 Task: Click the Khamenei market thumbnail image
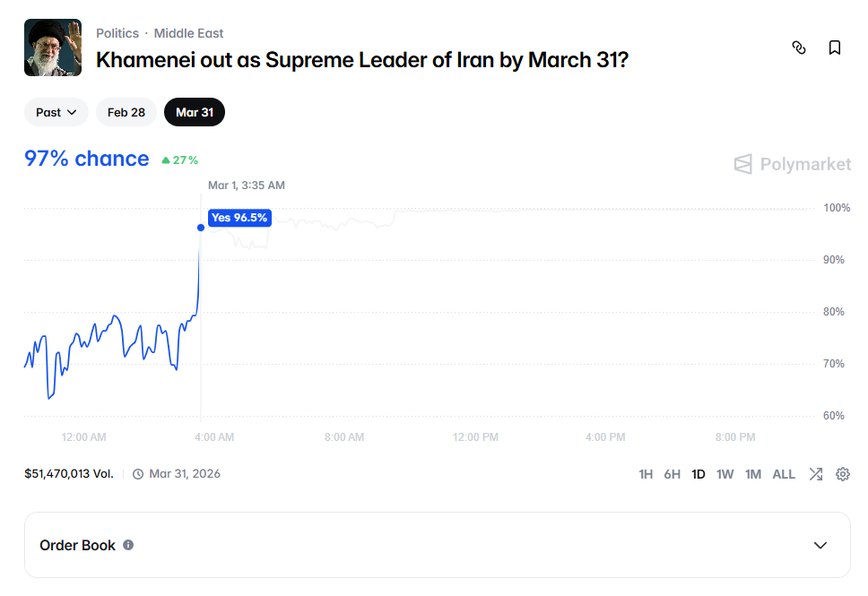click(53, 48)
